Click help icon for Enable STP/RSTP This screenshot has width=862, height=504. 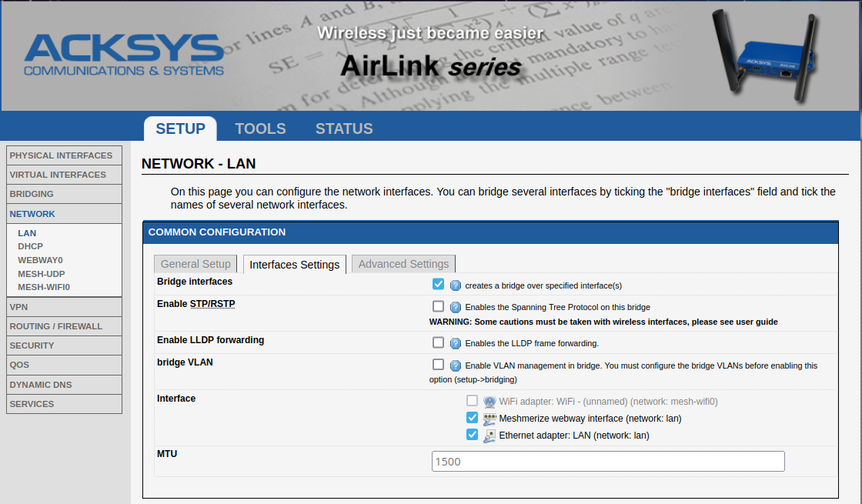tap(455, 307)
